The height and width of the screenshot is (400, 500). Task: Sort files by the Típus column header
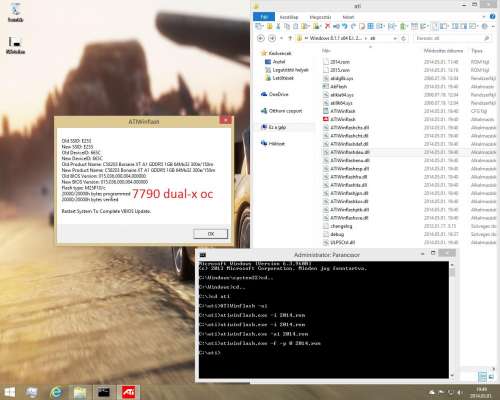click(x=477, y=51)
